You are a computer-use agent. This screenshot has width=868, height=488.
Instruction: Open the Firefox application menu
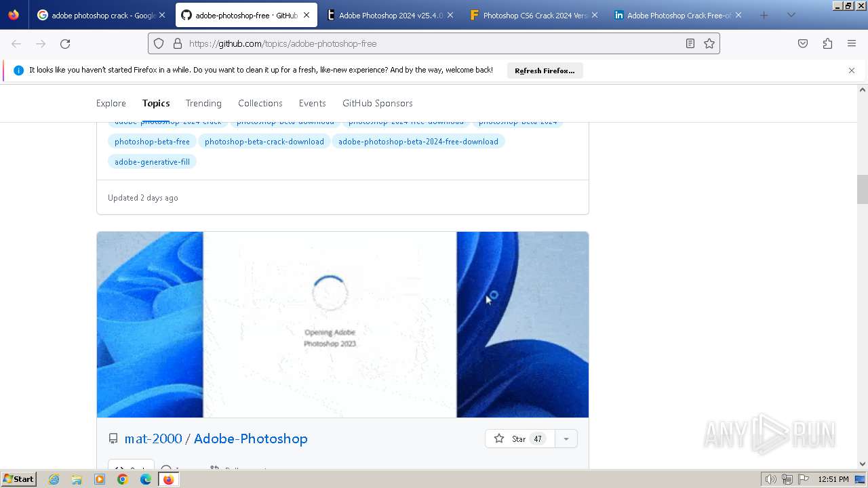[852, 43]
